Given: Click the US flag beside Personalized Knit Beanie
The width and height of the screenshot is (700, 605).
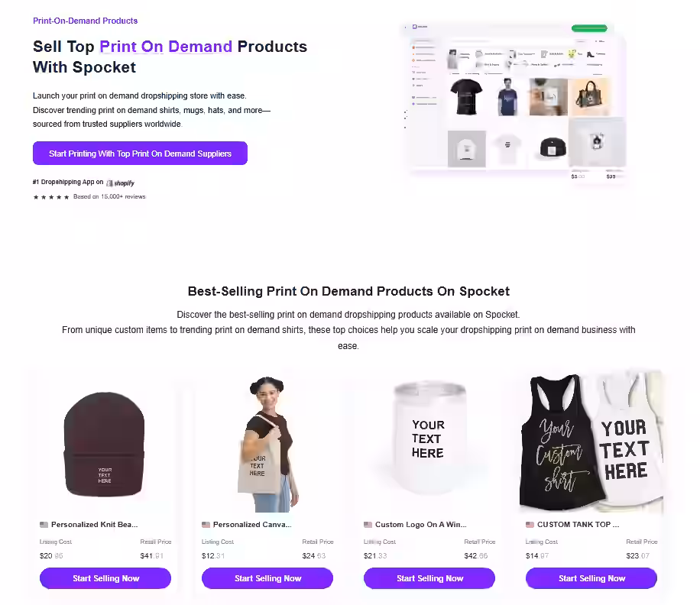Looking at the screenshot, I should click(x=44, y=525).
